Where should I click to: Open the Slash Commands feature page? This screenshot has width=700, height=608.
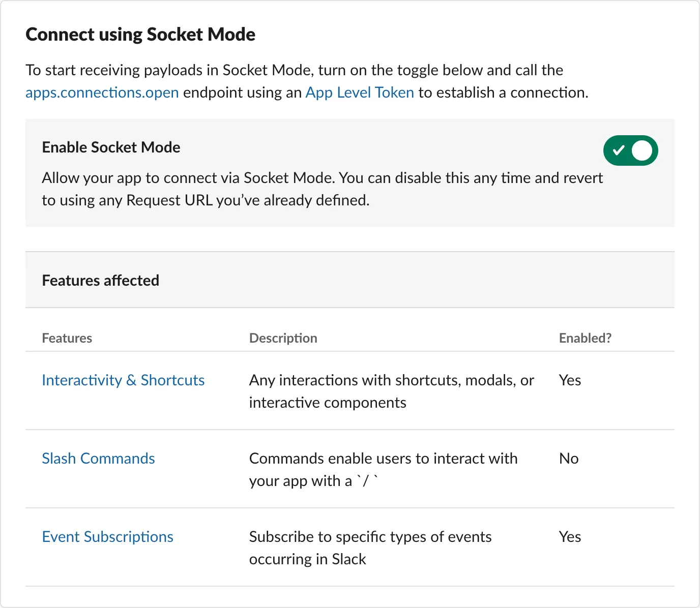[x=98, y=459]
